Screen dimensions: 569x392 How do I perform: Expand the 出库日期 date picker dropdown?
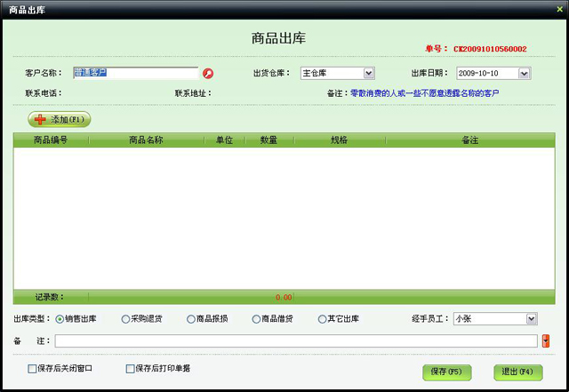pyautogui.click(x=525, y=73)
